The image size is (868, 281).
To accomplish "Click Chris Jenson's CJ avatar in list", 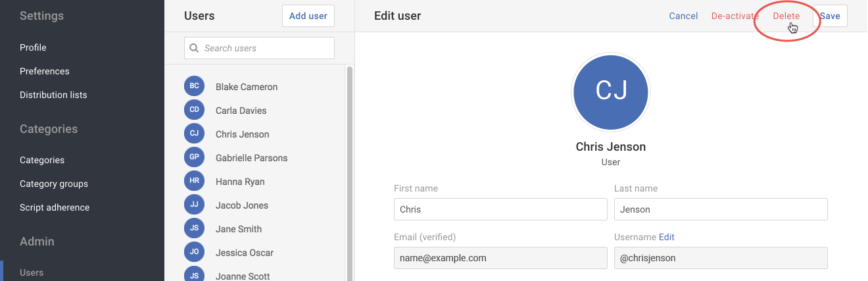I will (194, 134).
